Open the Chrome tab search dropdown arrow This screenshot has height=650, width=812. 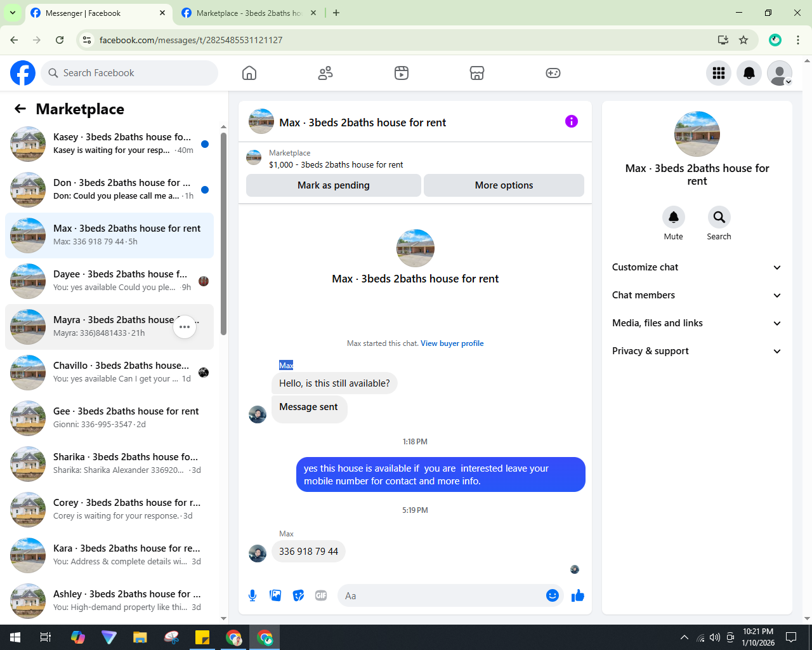click(x=12, y=13)
